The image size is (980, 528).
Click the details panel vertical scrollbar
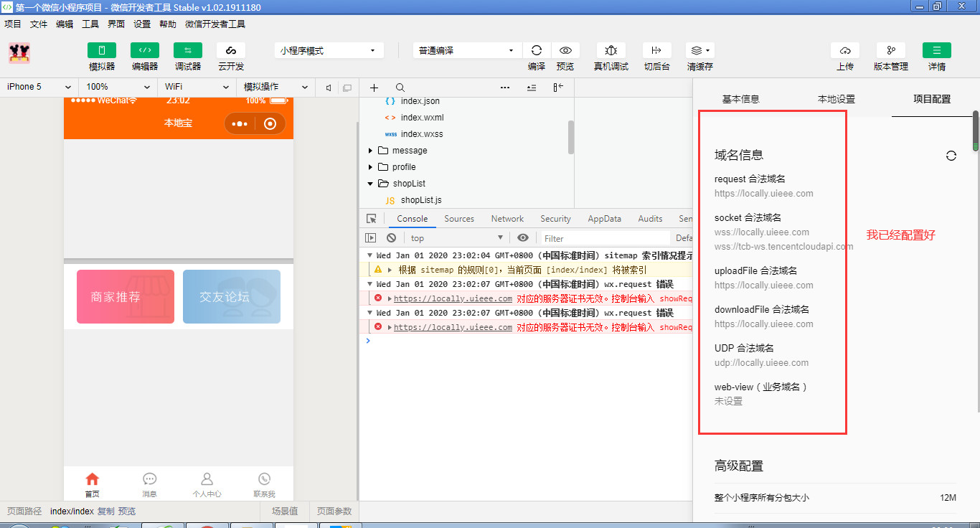(976, 131)
